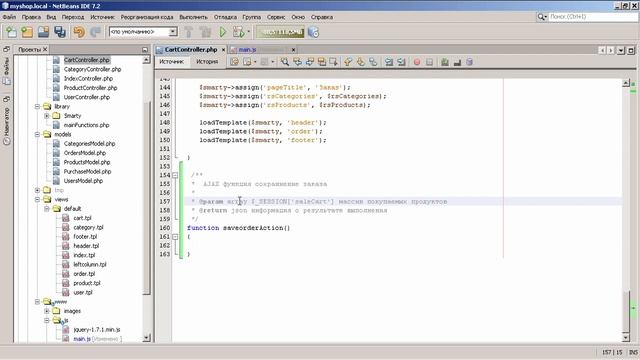The width and height of the screenshot is (640, 360).
Task: Close the Проекты panel tab
Action: coord(45,49)
